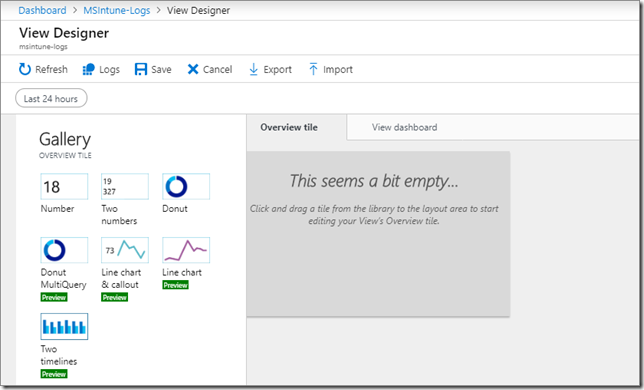
Task: Click Preview badge under Two timelines
Action: coord(54,374)
